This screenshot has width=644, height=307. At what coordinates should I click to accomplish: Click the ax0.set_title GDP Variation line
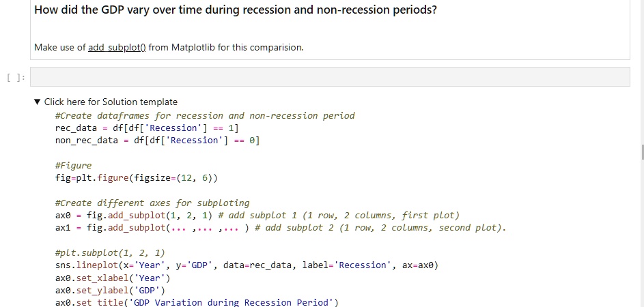point(197,302)
